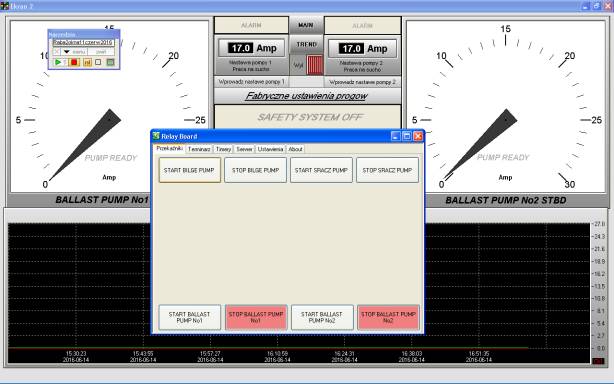Screen dimensions: 614x384
Task: Click the red X icon in tools panel
Action: pos(56,52)
